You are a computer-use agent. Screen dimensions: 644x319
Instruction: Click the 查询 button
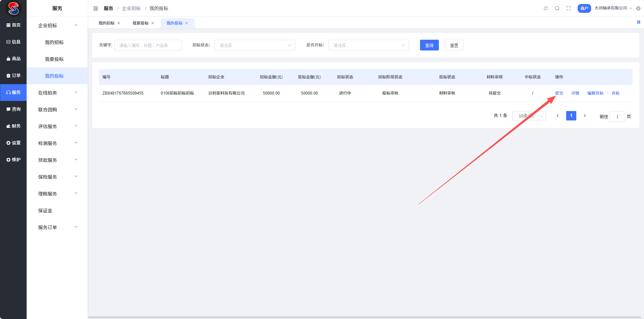429,45
